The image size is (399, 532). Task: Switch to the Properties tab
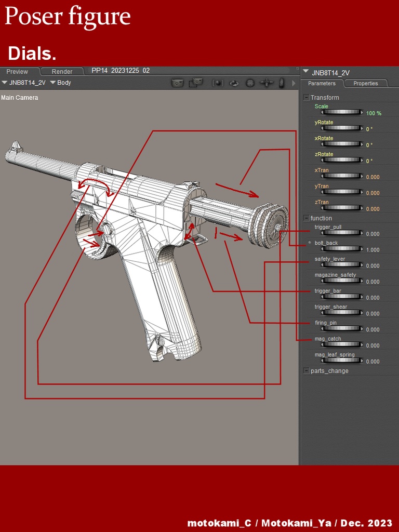coord(365,83)
